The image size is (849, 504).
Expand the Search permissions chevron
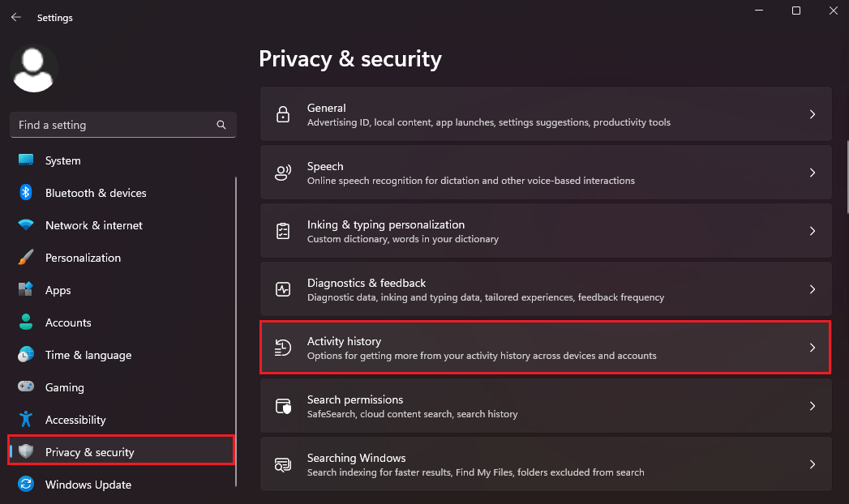click(x=813, y=406)
